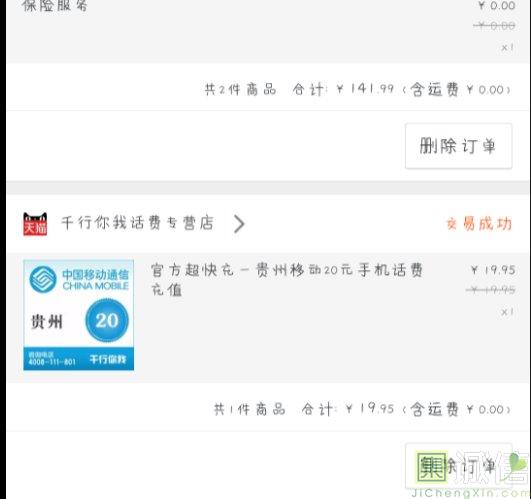
Task: Click the 合计 ¥19.95 order total
Action: 348,409
